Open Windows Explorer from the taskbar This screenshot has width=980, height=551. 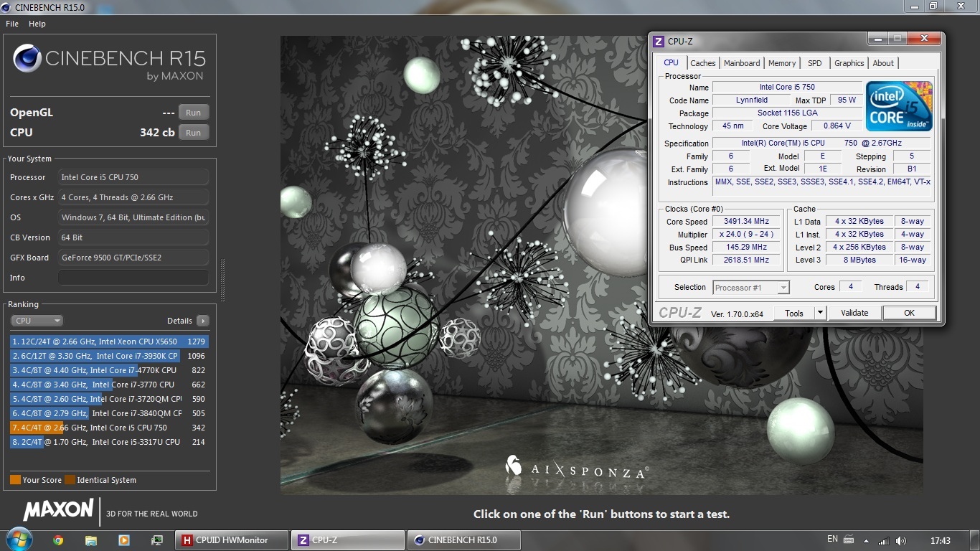click(x=91, y=540)
